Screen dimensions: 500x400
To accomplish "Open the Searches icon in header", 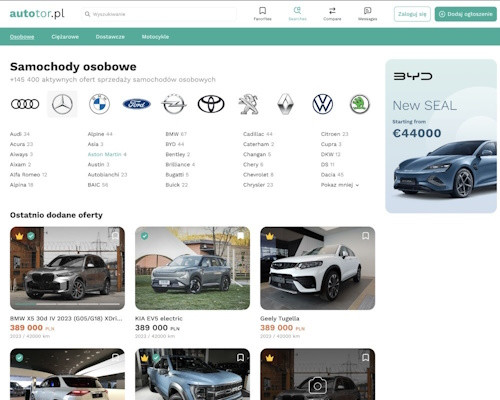I will coord(297,11).
